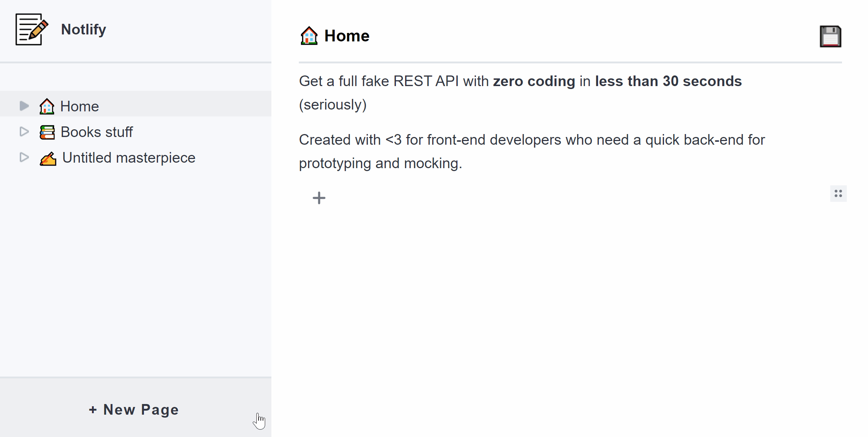Click the books stack icon in the sidebar
868x437 pixels.
pos(47,132)
